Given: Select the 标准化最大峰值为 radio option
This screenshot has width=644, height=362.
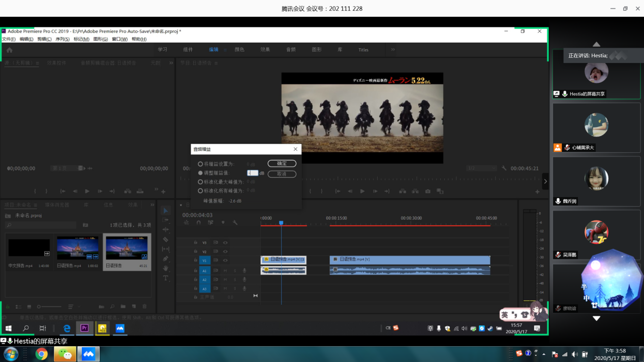Looking at the screenshot, I should tap(200, 182).
